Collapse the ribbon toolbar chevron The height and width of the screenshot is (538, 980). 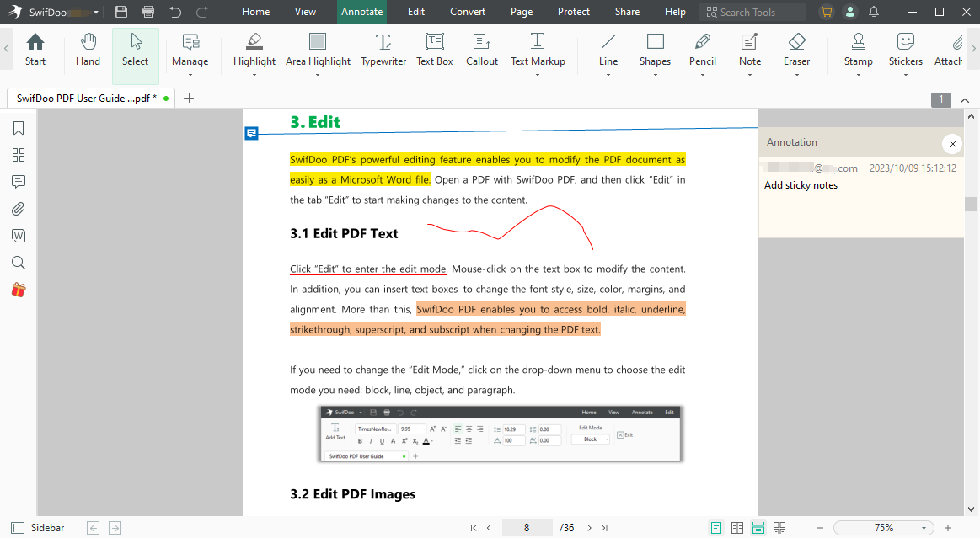coord(965,100)
